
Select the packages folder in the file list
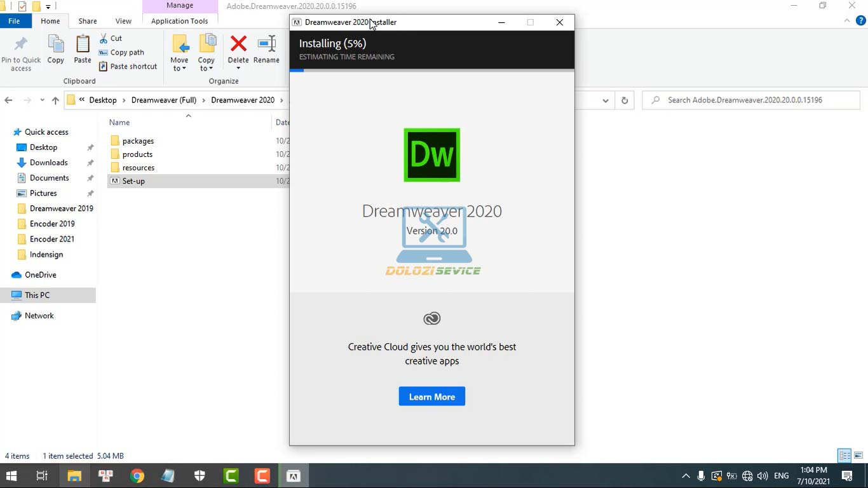tap(138, 140)
